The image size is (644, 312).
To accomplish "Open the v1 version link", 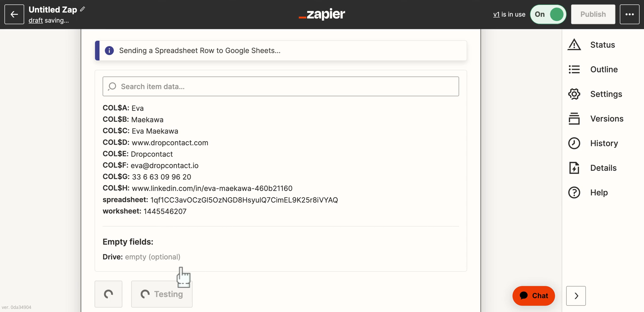I will [496, 14].
